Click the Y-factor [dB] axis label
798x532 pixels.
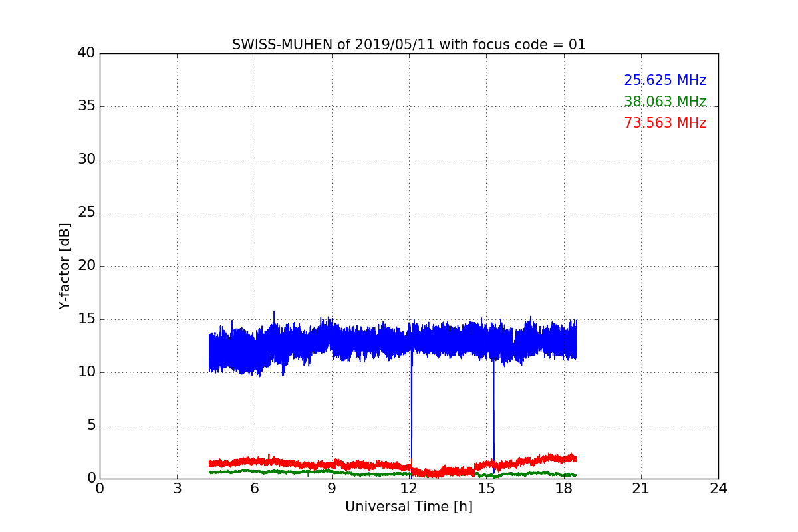pos(65,266)
